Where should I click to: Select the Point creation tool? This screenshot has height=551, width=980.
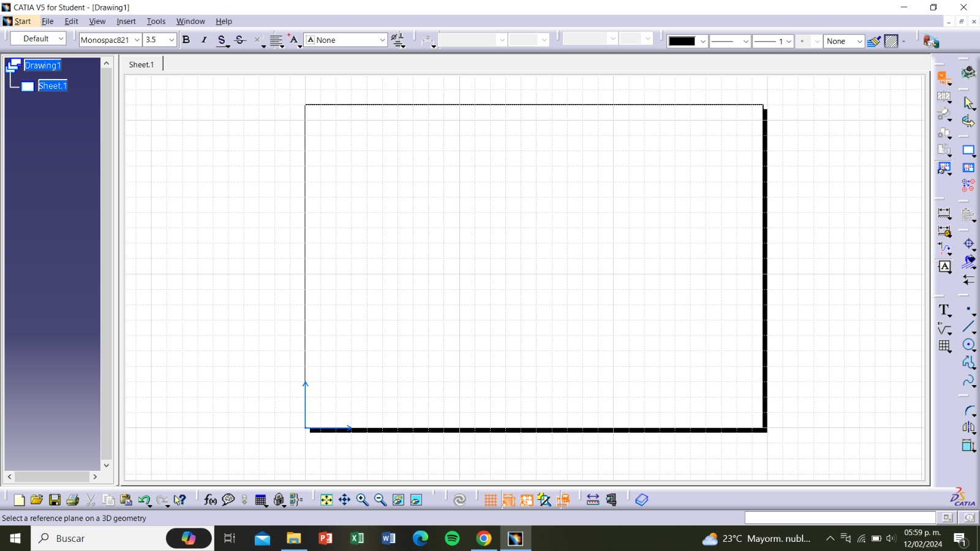click(x=968, y=310)
